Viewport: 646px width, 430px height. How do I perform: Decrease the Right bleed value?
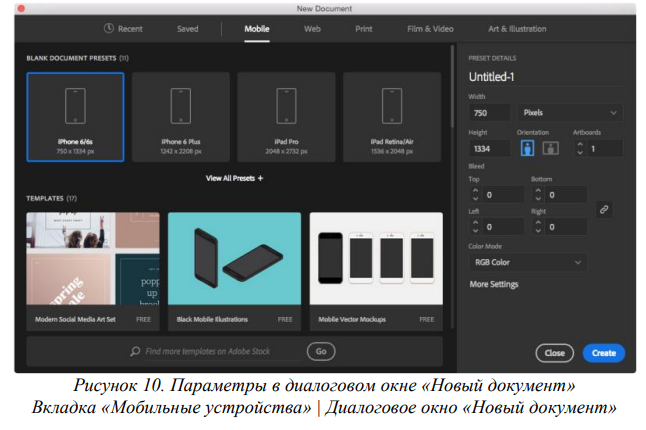point(538,231)
